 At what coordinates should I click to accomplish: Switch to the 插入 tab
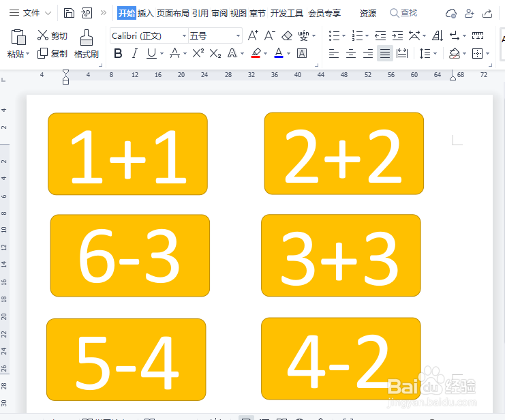pos(146,13)
